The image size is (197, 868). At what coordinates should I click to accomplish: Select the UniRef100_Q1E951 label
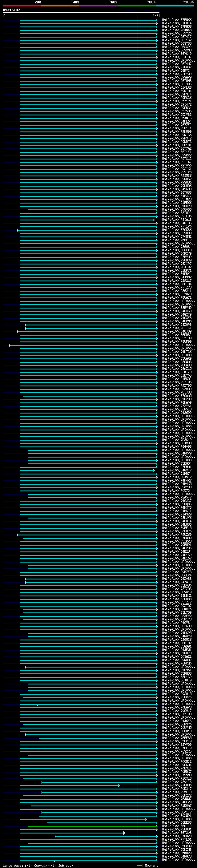(x=176, y=670)
